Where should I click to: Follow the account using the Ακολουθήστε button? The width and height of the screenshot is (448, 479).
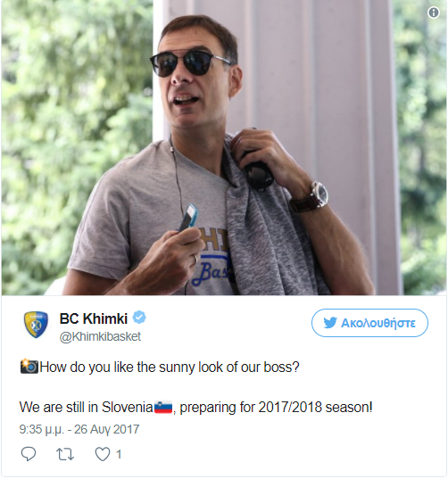coord(369,323)
